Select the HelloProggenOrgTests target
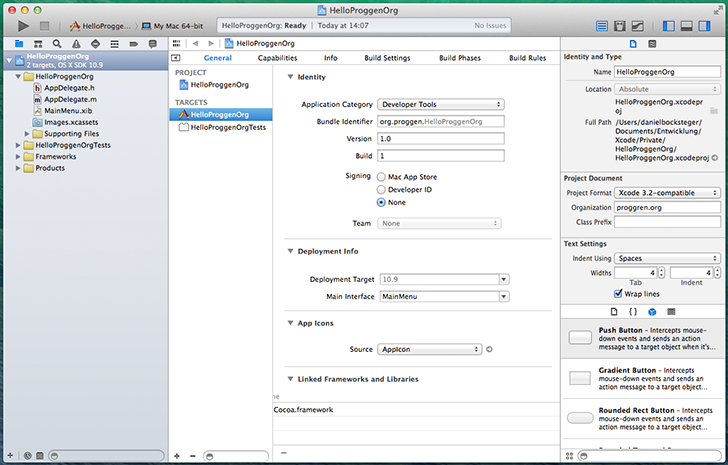This screenshot has height=465, width=728. coord(228,128)
